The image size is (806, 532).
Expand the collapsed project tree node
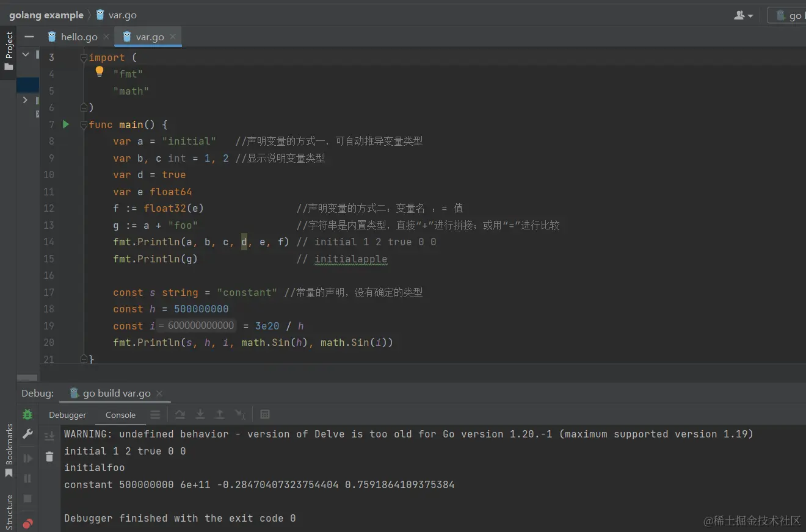coord(25,100)
